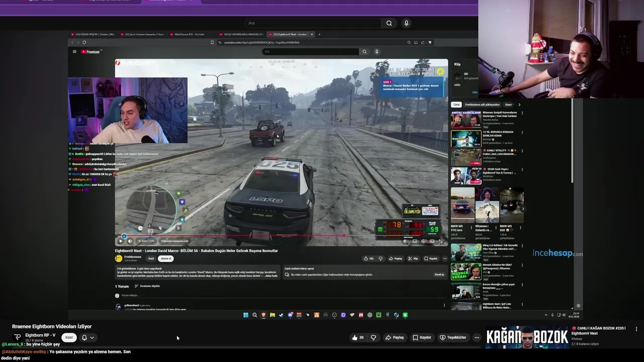Viewport: 644px width, 362px height.
Task: Open 'BMW M5 V10 revs' short thumbnail
Action: [462, 205]
